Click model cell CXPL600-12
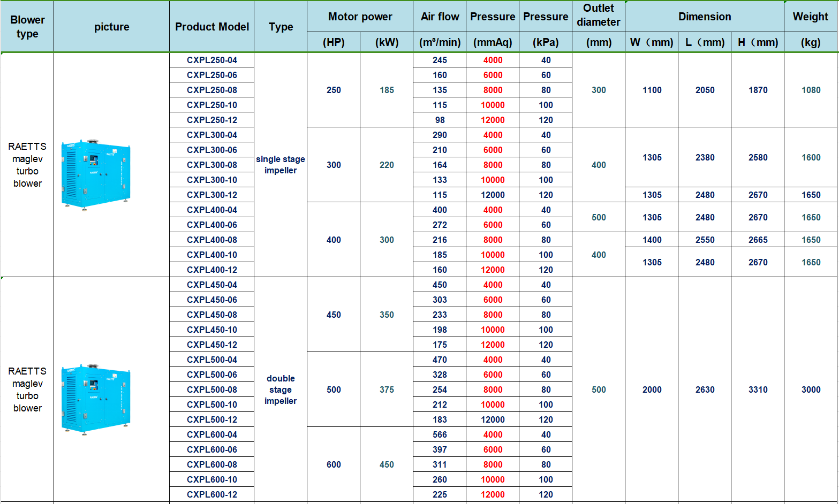The height and width of the screenshot is (504, 839). coord(212,494)
